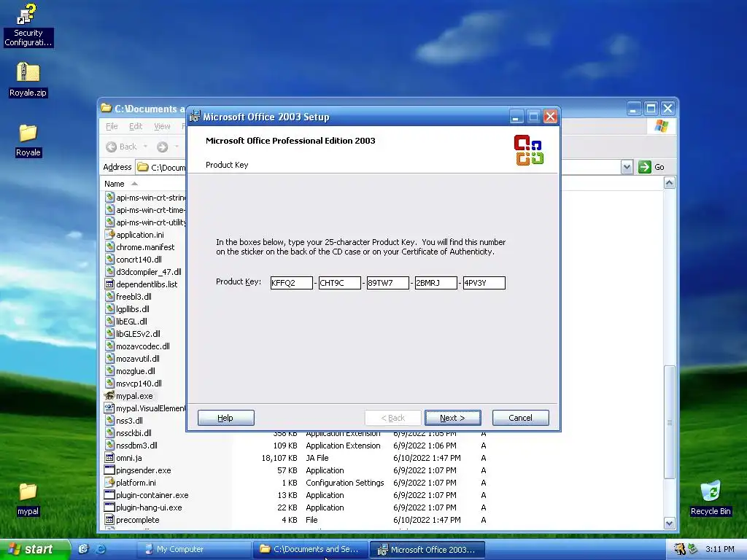
Task: Launch Internet Explorer from quick launch
Action: (101, 549)
